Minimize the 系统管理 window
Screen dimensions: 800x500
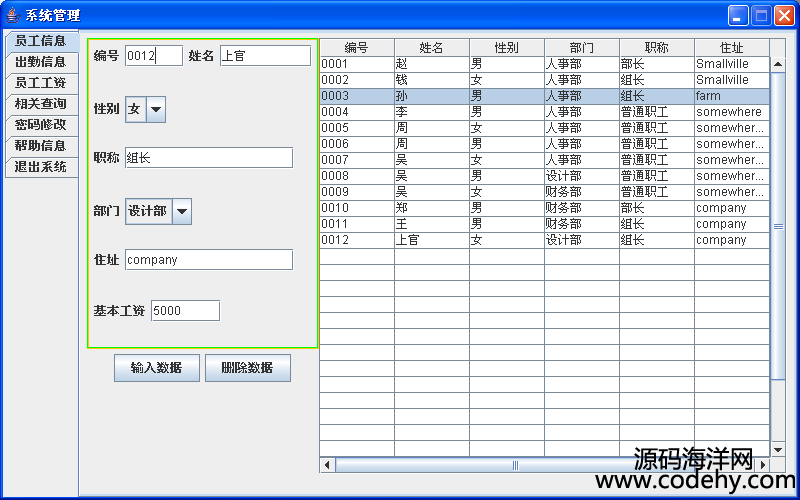(738, 15)
